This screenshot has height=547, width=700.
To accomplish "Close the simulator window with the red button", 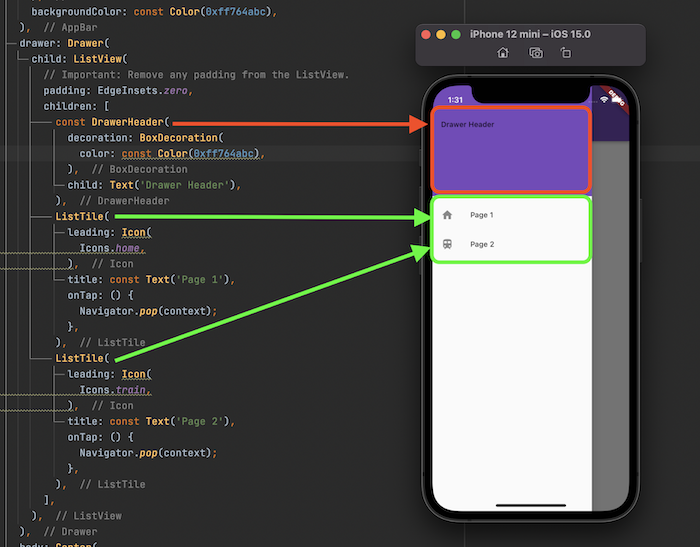I will [426, 34].
